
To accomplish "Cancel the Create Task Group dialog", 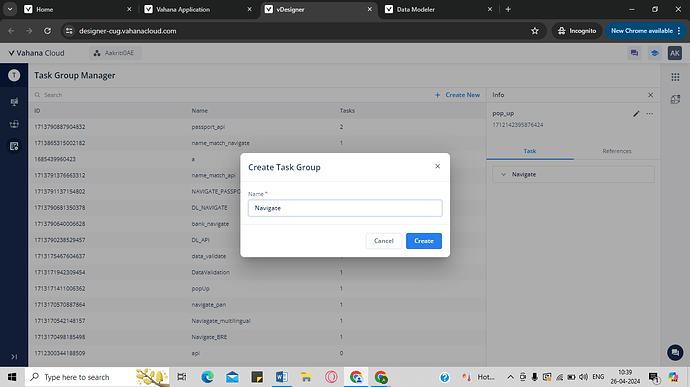I will tap(383, 241).
